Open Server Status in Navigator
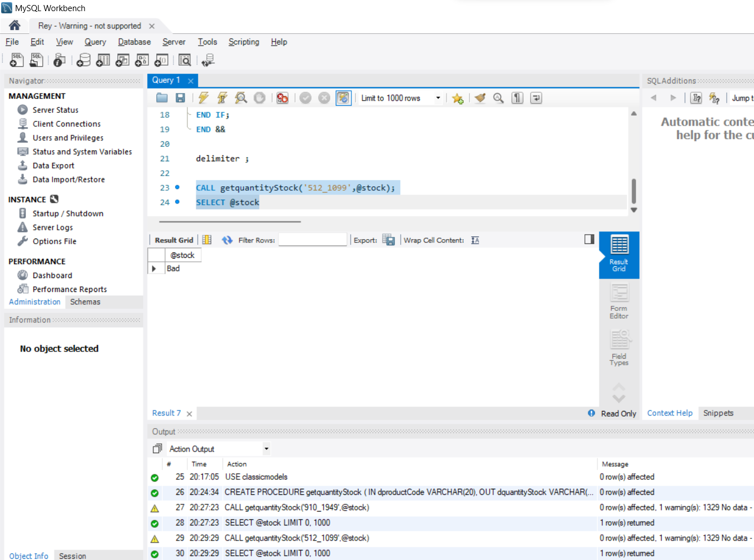Screen dimensions: 754x560 coord(55,110)
